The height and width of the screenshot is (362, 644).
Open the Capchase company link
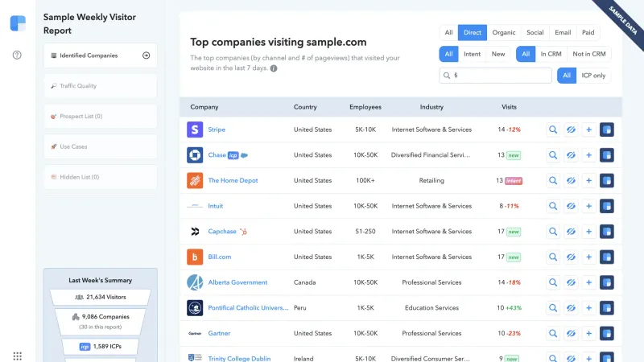(222, 232)
